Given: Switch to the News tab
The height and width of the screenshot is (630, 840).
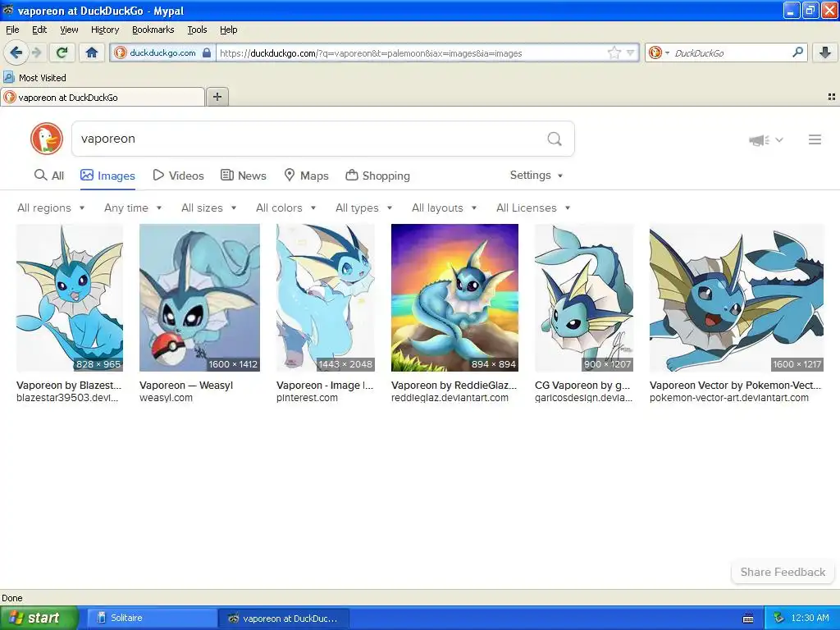Looking at the screenshot, I should click(x=244, y=176).
